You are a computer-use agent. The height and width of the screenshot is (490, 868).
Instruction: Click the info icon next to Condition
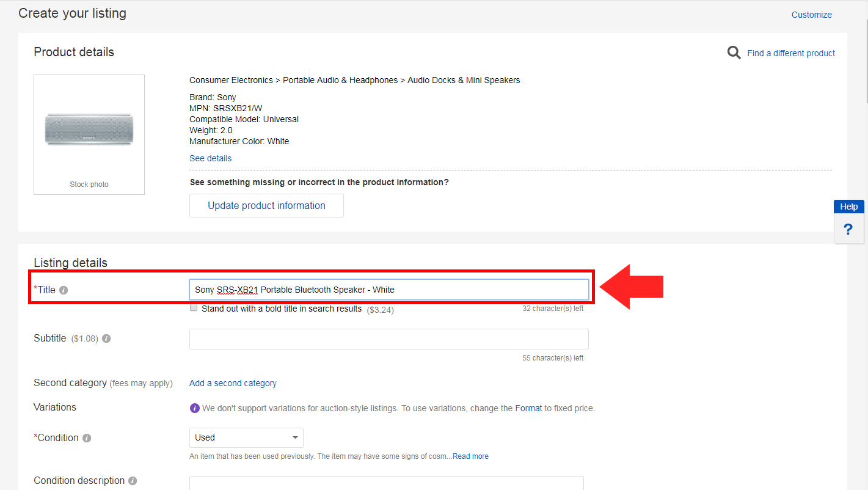87,438
